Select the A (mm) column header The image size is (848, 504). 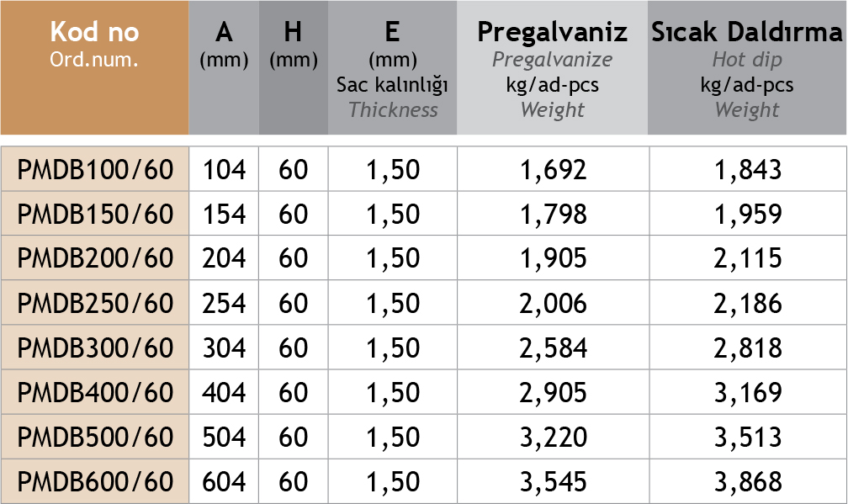pos(224,45)
